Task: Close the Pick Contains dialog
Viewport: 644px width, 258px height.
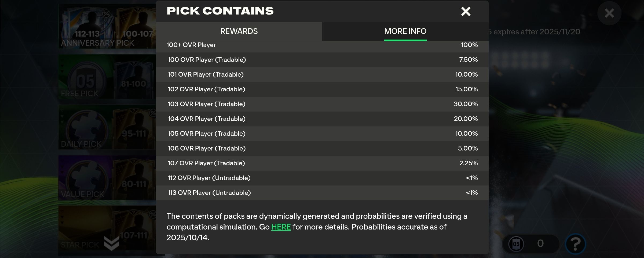Action: pos(466,12)
